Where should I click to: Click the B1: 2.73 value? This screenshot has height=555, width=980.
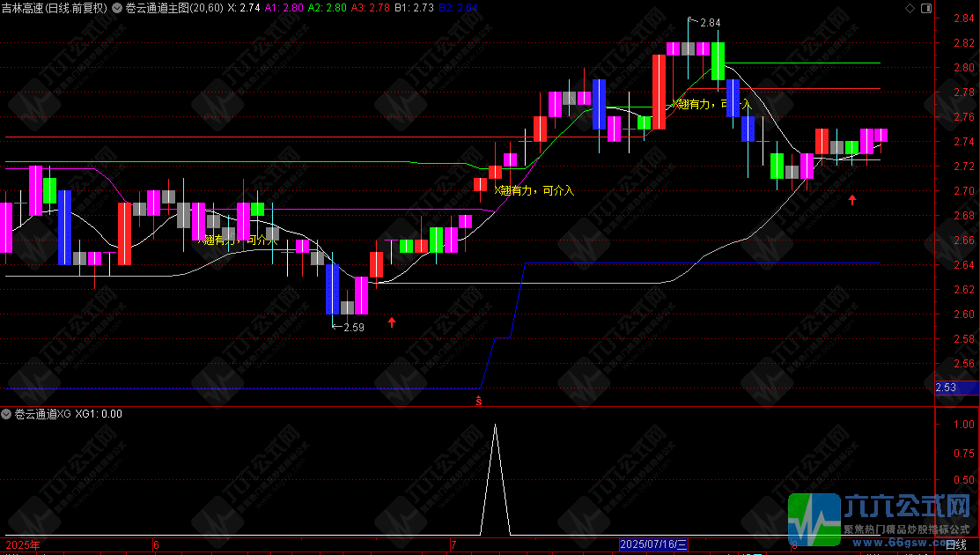(x=414, y=8)
